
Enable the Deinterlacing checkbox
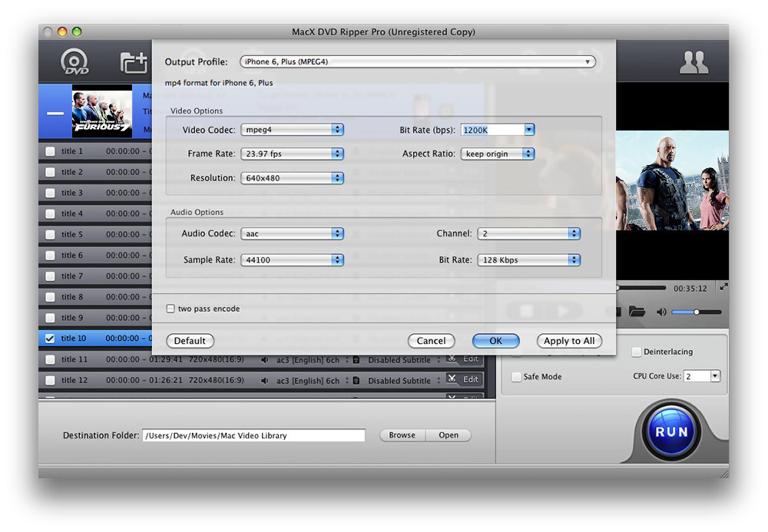[x=636, y=352]
